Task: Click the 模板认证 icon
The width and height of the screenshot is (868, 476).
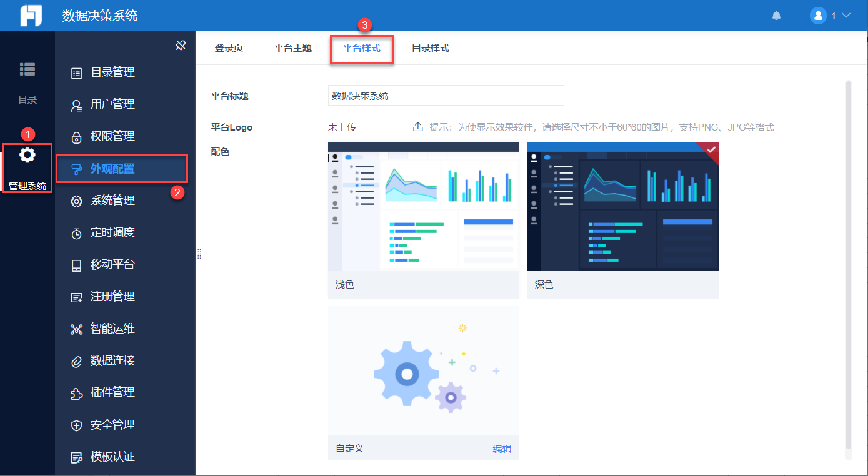Action: (x=76, y=457)
